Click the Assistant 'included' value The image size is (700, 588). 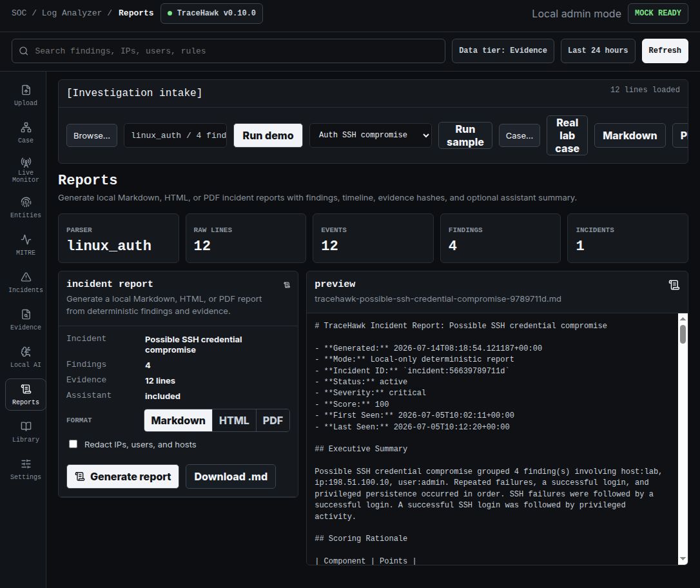tap(162, 396)
